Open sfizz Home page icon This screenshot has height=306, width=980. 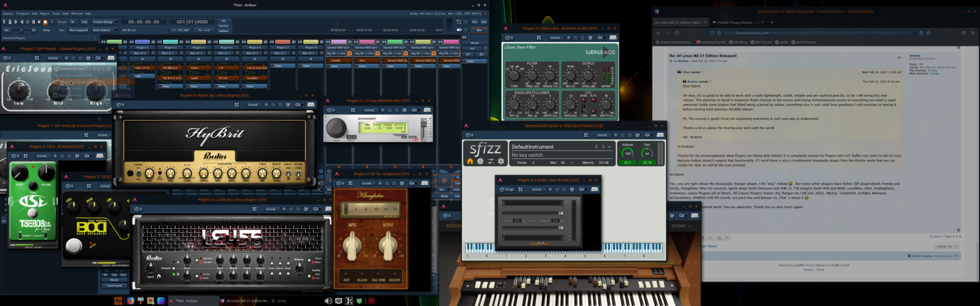(x=470, y=162)
